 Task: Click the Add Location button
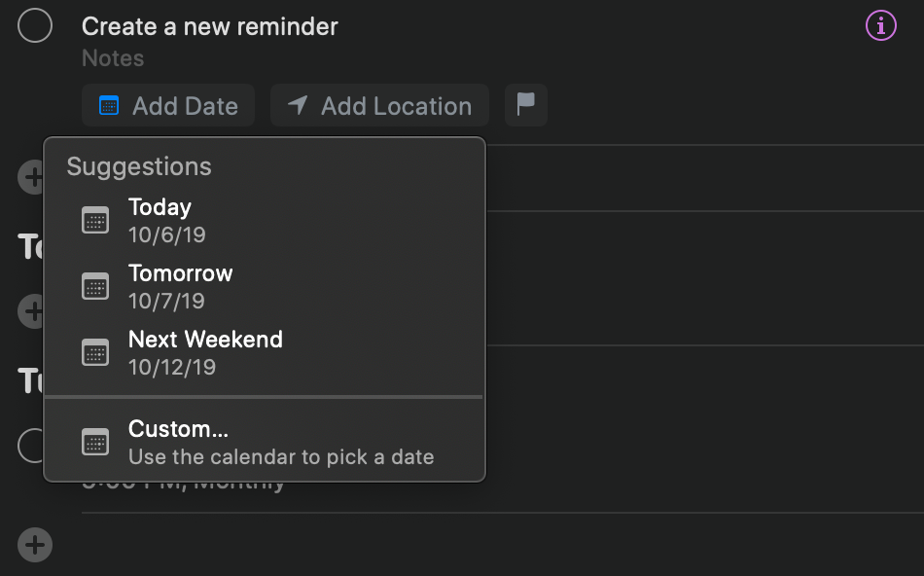tap(379, 106)
